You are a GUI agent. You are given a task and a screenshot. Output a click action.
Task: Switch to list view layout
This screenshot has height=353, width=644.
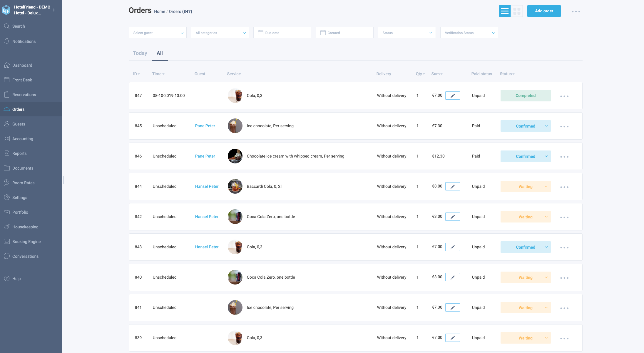coord(505,11)
